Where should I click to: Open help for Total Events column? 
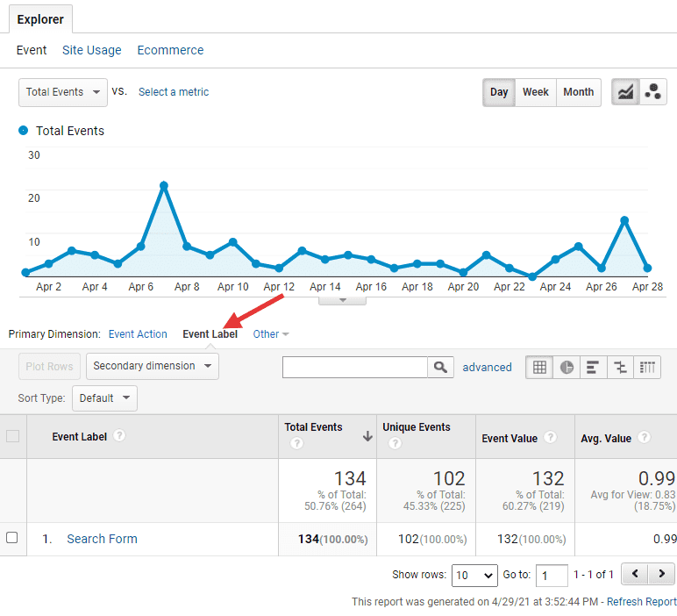click(296, 443)
